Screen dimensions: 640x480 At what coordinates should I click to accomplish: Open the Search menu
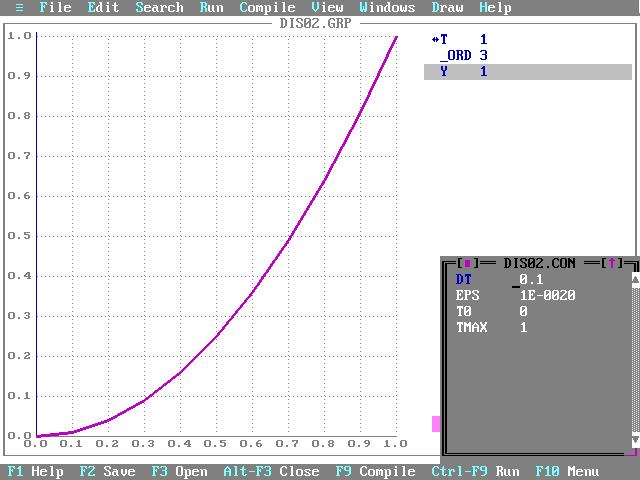[160, 7]
